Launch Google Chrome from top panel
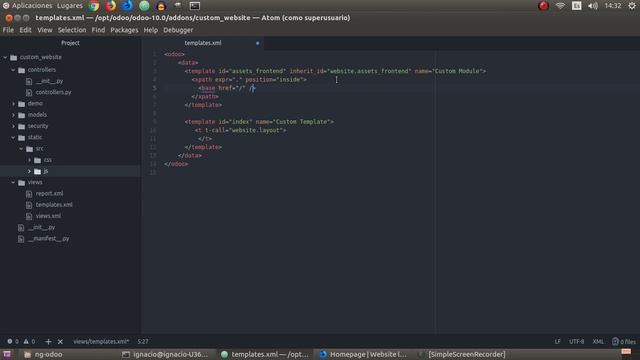640x360 pixels. point(94,6)
